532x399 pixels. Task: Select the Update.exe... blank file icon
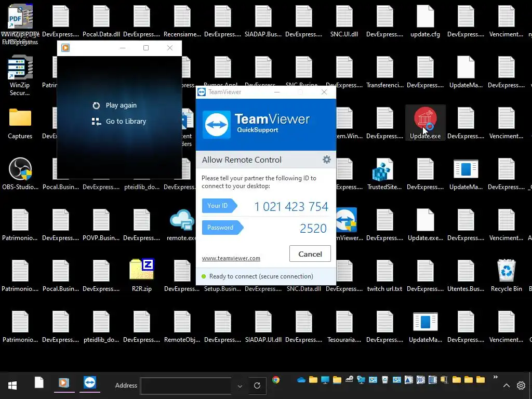point(425,224)
